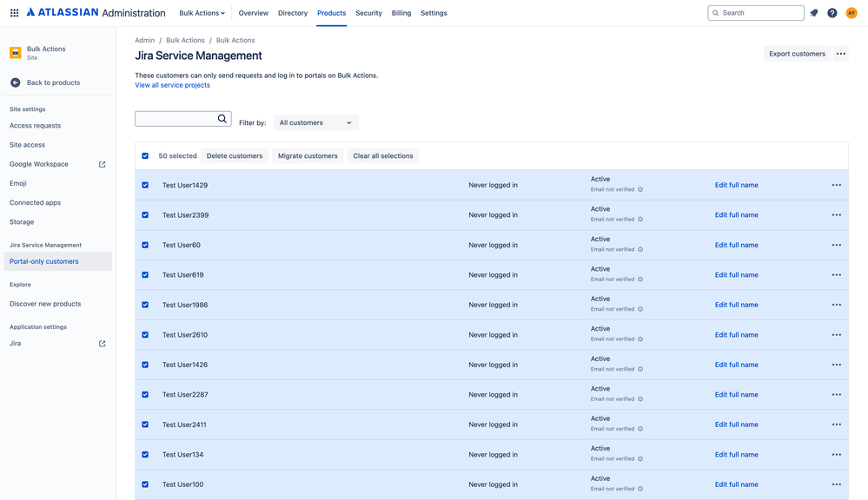This screenshot has width=868, height=500.
Task: Go to the Security tab
Action: point(368,13)
